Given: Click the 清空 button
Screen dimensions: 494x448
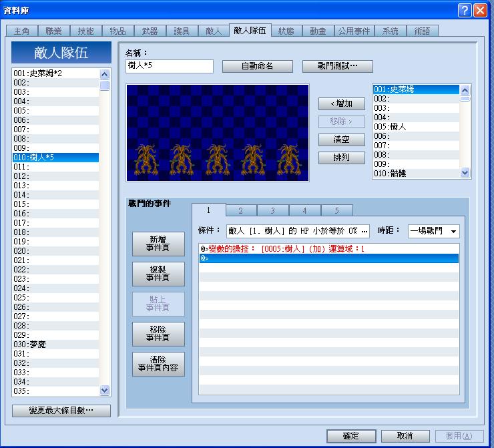Looking at the screenshot, I should point(342,140).
